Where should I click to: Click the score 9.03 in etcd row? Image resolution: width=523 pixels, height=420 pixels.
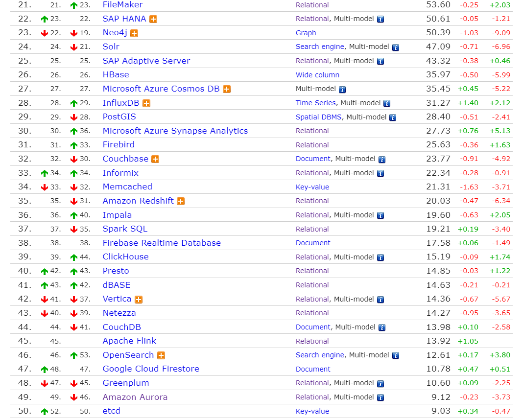pos(441,411)
